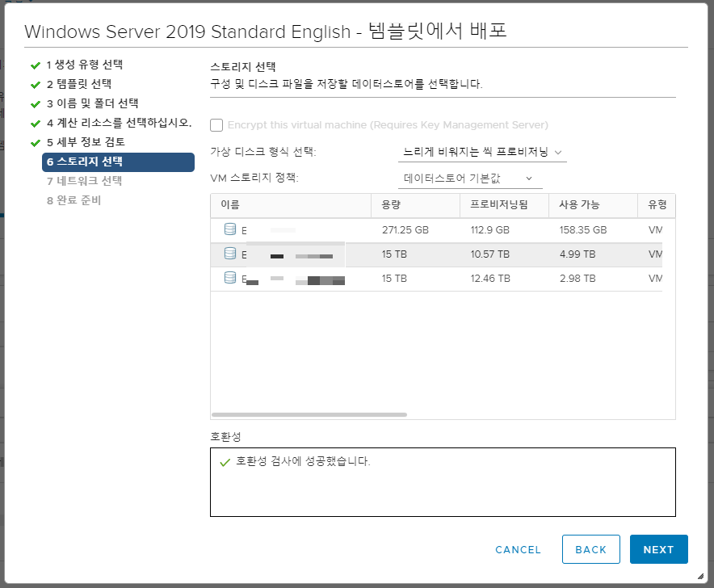714x588 pixels.
Task: Sort by the 용량 column header
Action: tap(415, 205)
